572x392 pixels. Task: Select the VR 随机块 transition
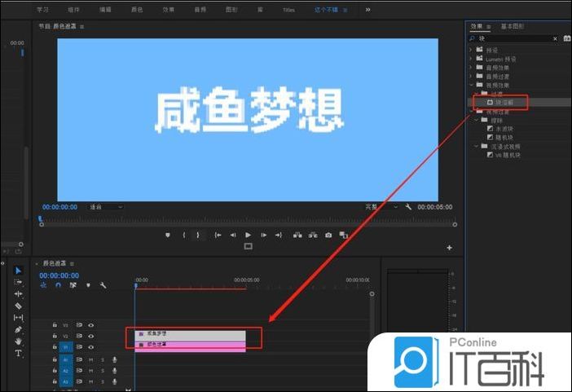point(508,155)
